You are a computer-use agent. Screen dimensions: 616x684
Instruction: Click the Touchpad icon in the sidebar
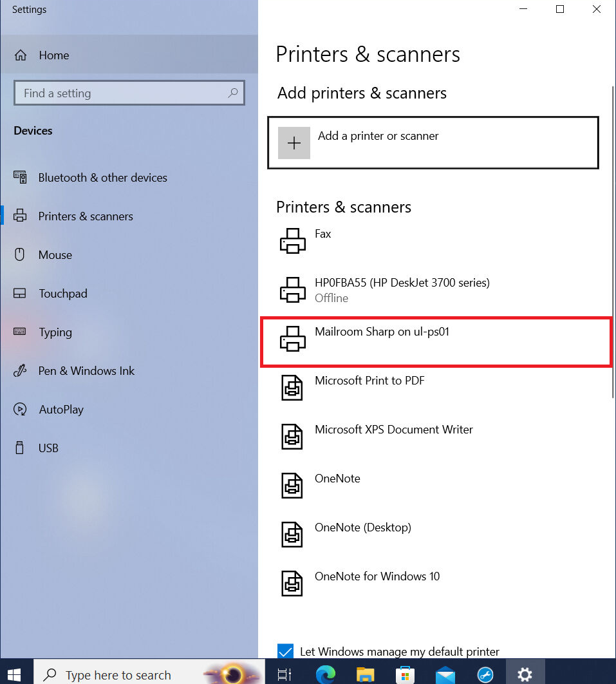(x=19, y=293)
